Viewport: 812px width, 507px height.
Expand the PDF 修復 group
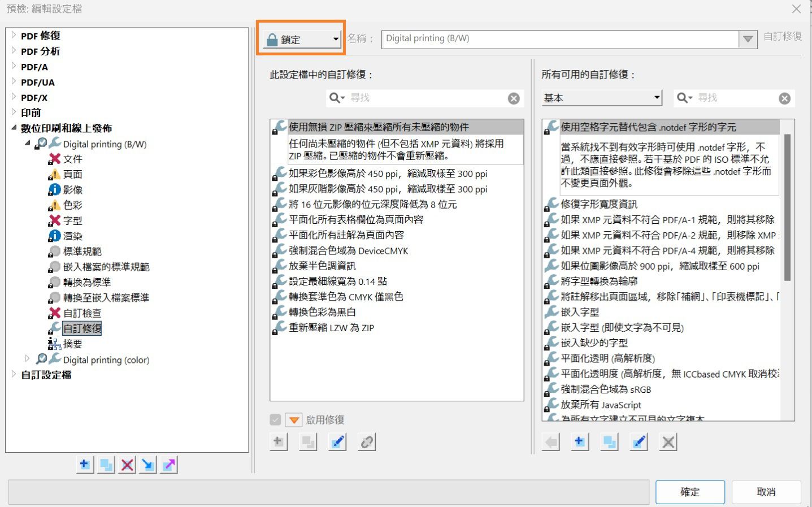pos(14,35)
